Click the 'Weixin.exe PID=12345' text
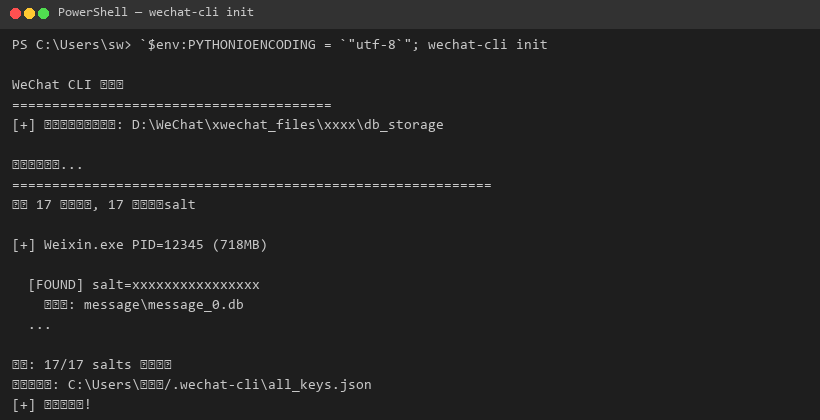The width and height of the screenshot is (820, 420). pyautogui.click(x=120, y=245)
